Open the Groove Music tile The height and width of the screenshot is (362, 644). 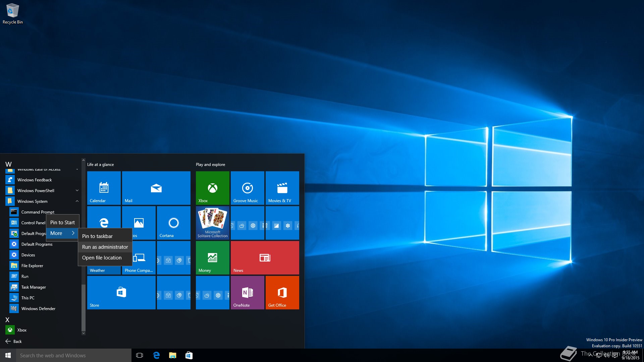[248, 188]
